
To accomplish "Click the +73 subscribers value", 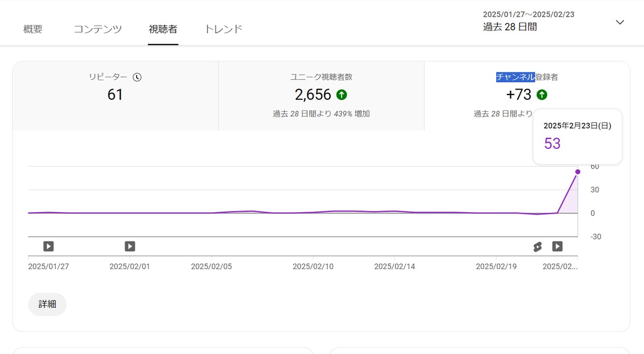I will coord(518,95).
